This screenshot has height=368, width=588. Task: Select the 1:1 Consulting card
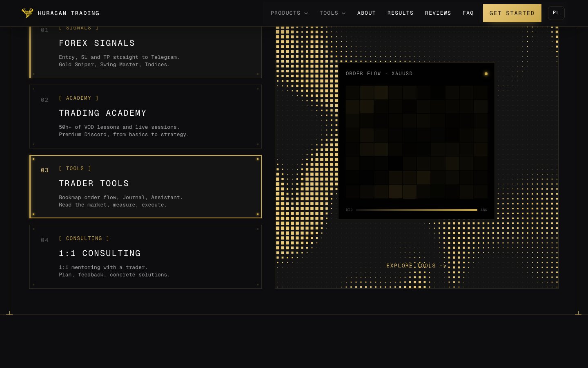coord(145,257)
